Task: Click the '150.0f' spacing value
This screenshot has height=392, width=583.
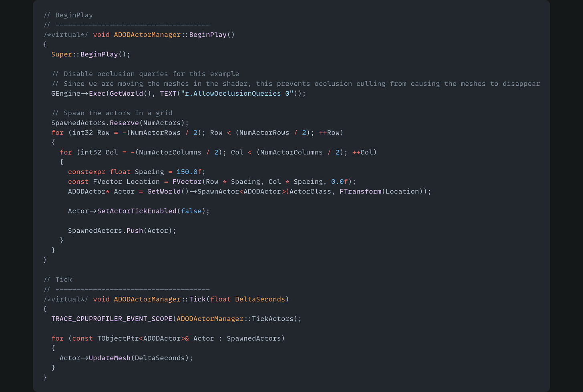Action: [x=189, y=172]
